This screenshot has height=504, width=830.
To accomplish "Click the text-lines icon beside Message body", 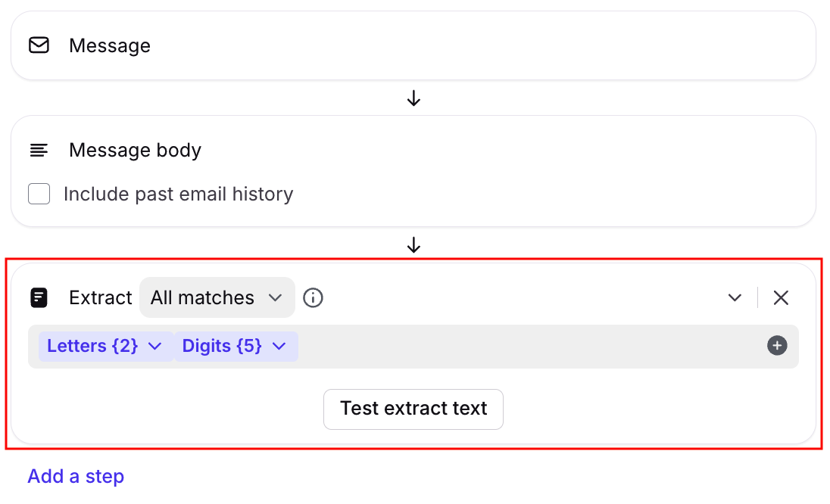I will (39, 150).
